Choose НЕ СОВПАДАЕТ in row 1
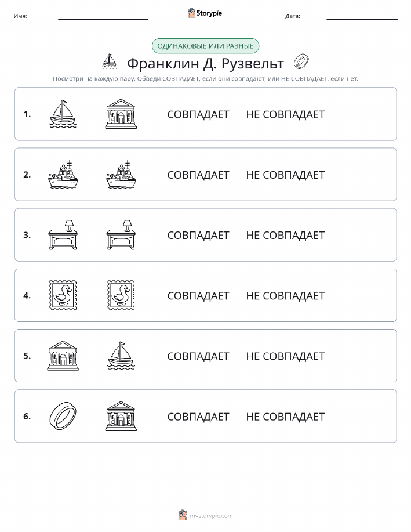This screenshot has height=532, width=411. click(285, 115)
